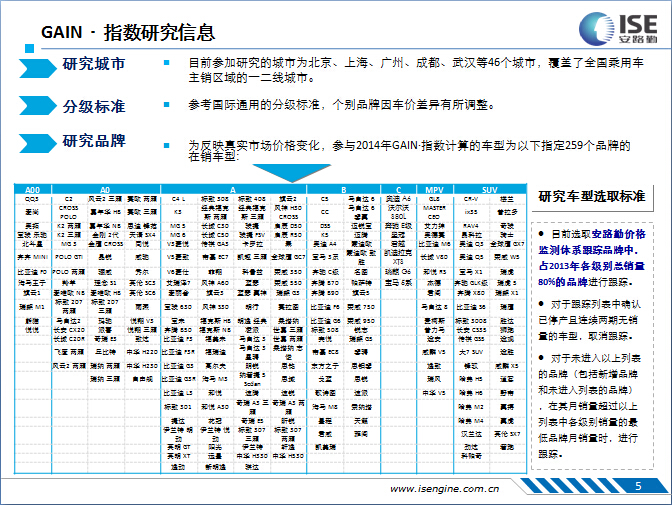Select the 比亚迪 F6 cell
Image resolution: width=672 pixels, height=505 pixels.
tap(324, 307)
